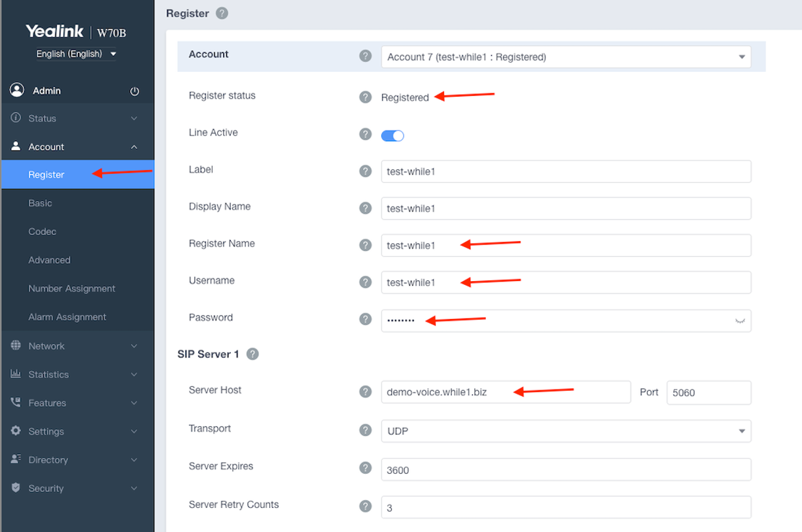Open the Codec sidebar menu item
This screenshot has height=532, width=802.
point(43,232)
